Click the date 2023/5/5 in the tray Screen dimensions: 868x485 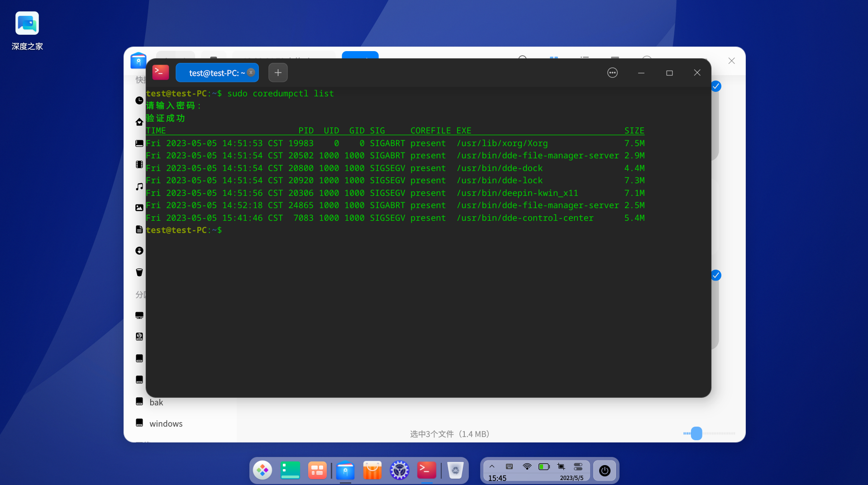[572, 478]
